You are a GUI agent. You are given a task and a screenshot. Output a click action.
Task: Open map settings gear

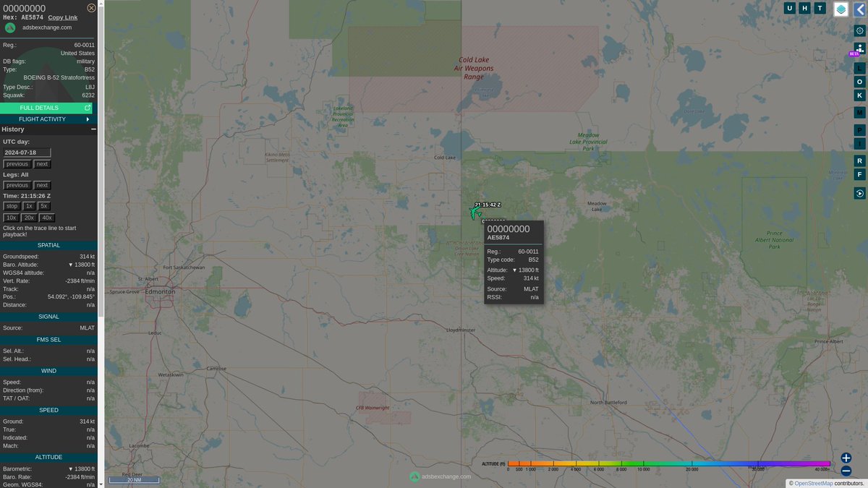[x=859, y=30]
